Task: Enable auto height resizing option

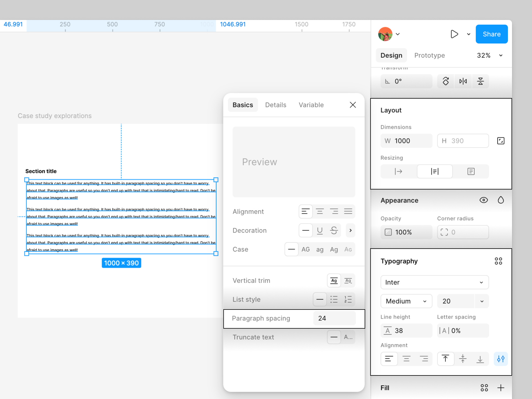Action: [x=434, y=172]
